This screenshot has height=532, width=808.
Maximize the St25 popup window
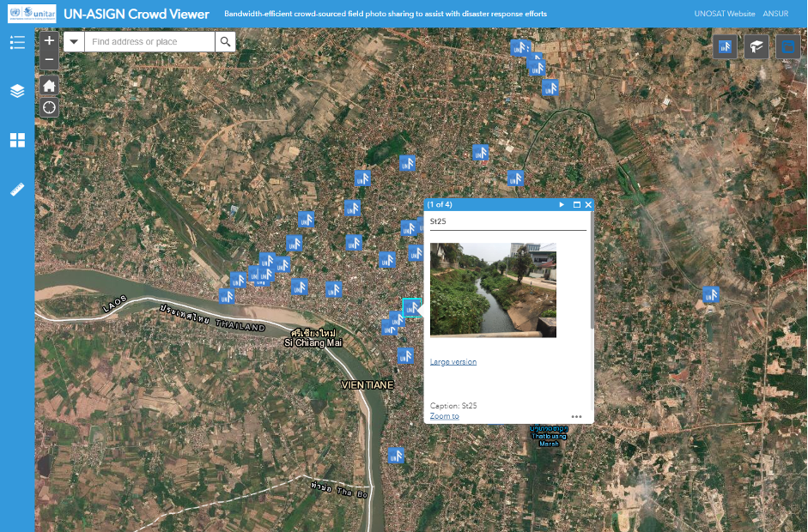pyautogui.click(x=576, y=205)
